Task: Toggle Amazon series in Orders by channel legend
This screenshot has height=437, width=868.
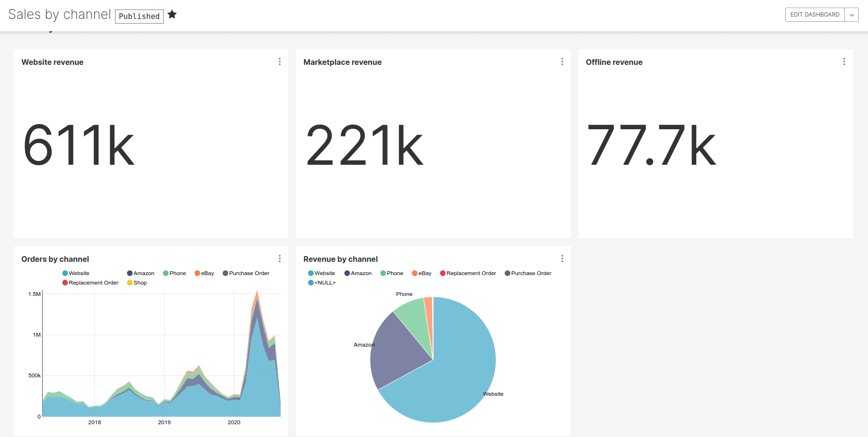Action: coord(141,273)
